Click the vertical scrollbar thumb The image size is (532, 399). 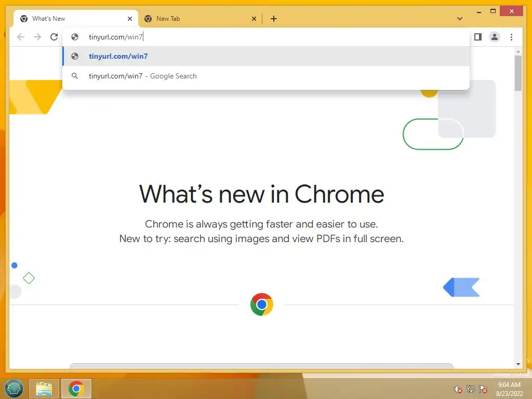point(518,73)
